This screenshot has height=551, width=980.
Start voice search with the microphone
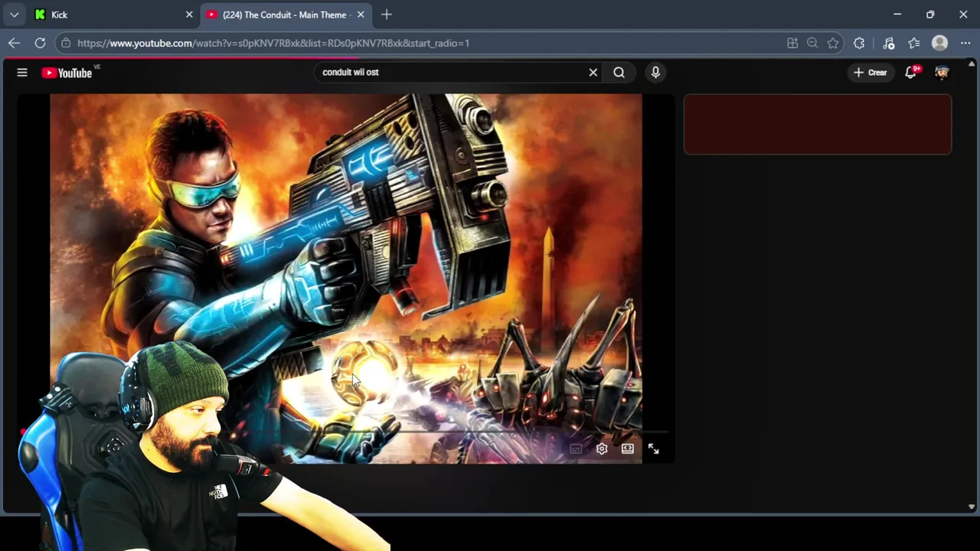point(655,72)
